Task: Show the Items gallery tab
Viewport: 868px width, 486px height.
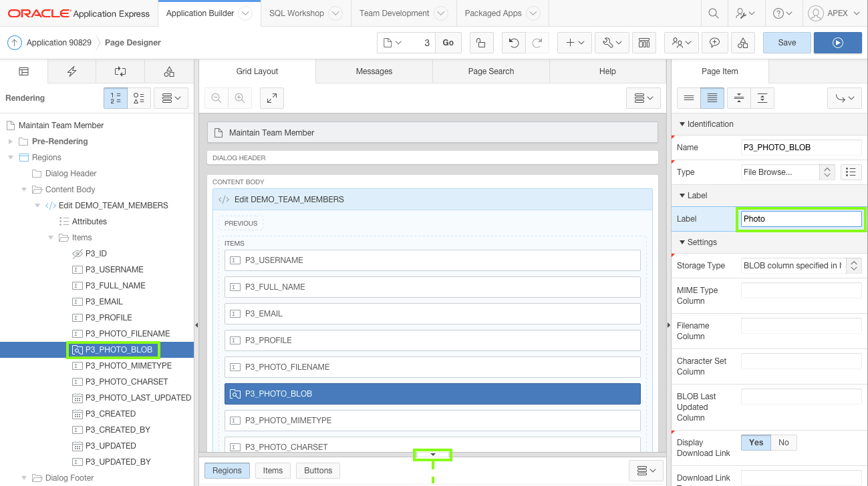Action: tap(273, 471)
